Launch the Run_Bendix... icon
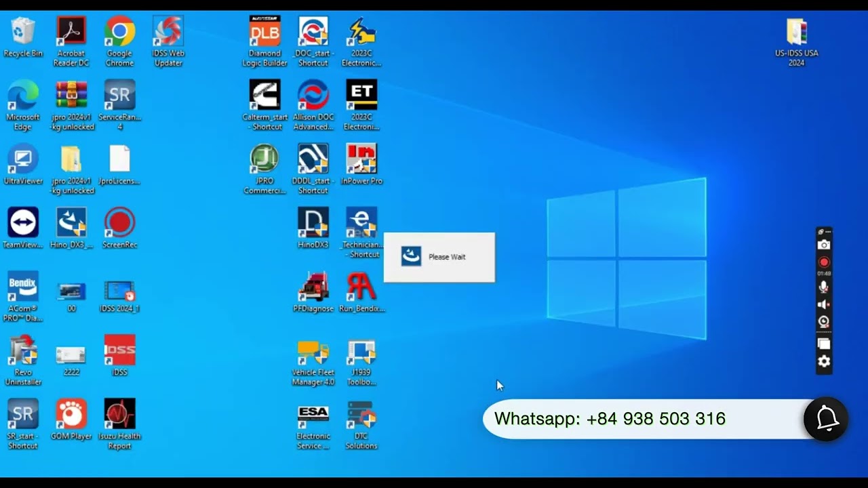This screenshot has height=488, width=868. 361,293
